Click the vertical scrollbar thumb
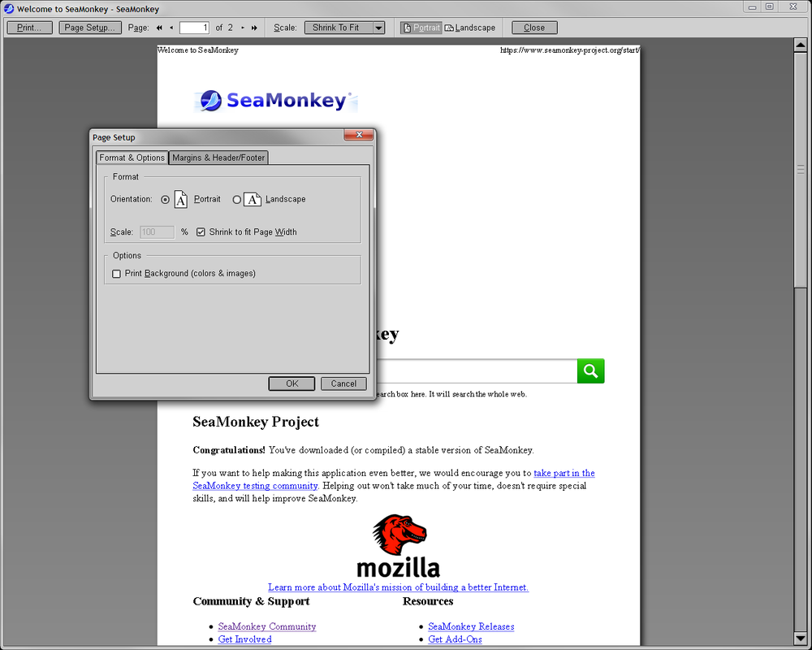The height and width of the screenshot is (650, 812). coord(801,169)
